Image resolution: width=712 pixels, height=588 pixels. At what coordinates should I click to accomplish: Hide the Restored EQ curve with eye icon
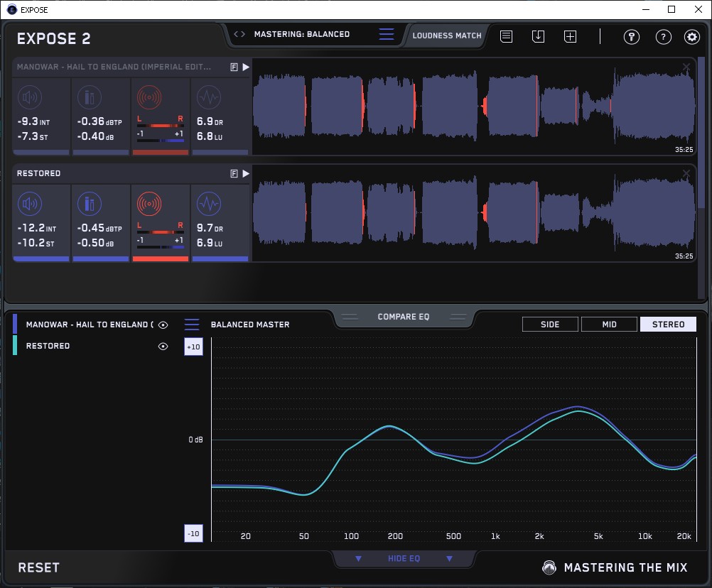tap(163, 346)
